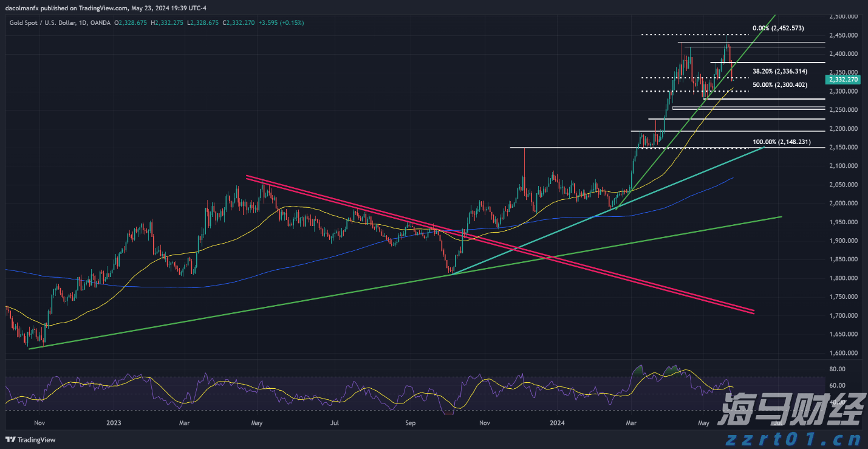Click the +3.595 (+0.15%) change value
Image resolution: width=868 pixels, height=449 pixels.
click(x=281, y=22)
